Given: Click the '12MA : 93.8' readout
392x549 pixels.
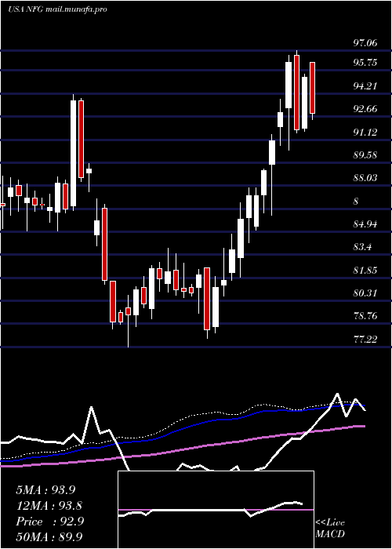Looking at the screenshot, I should pyautogui.click(x=49, y=506).
